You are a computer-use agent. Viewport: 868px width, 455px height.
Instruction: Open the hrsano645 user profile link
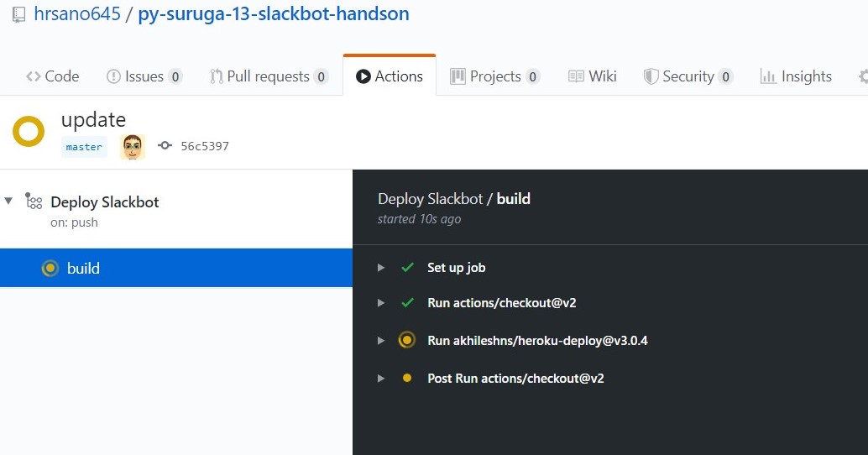pyautogui.click(x=77, y=13)
